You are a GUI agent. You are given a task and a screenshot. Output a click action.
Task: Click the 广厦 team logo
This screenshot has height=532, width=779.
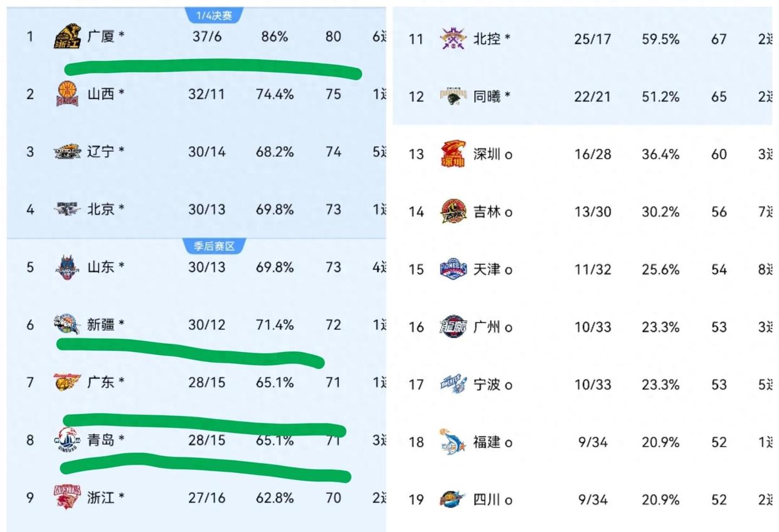tap(67, 36)
